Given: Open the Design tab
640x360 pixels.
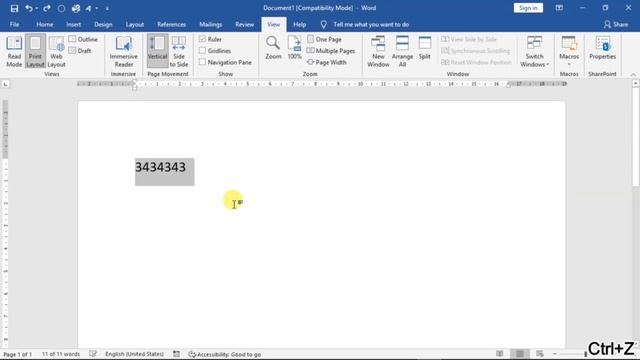Looking at the screenshot, I should (x=103, y=24).
